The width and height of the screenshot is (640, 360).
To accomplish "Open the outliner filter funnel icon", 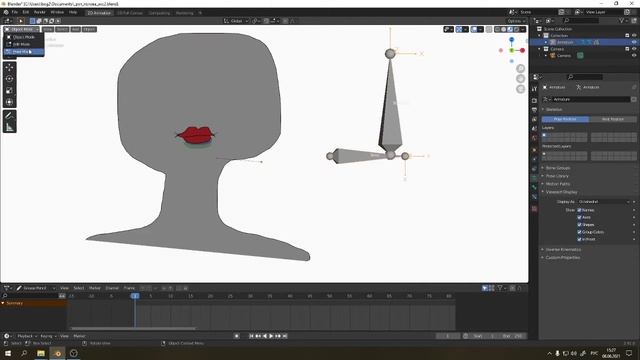I will coord(622,20).
